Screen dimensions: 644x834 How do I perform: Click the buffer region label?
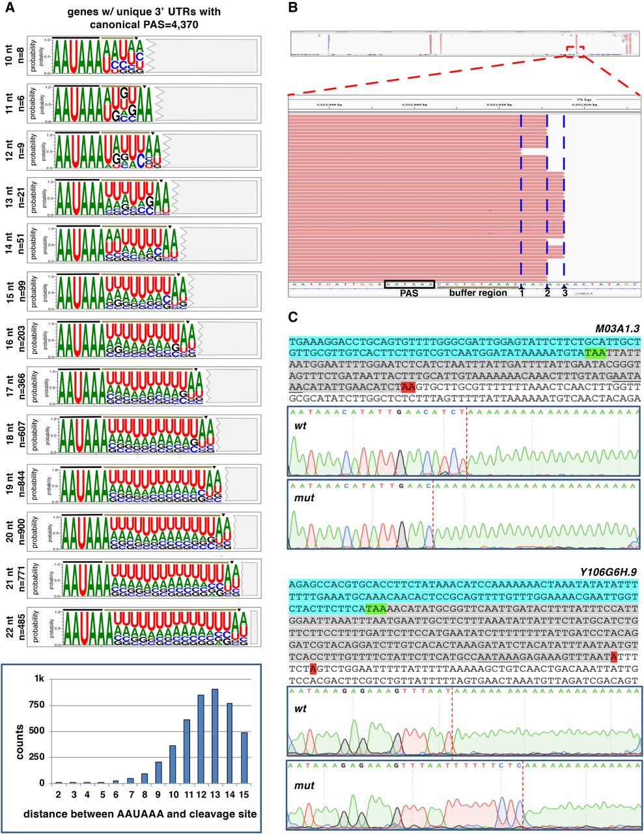pyautogui.click(x=477, y=293)
